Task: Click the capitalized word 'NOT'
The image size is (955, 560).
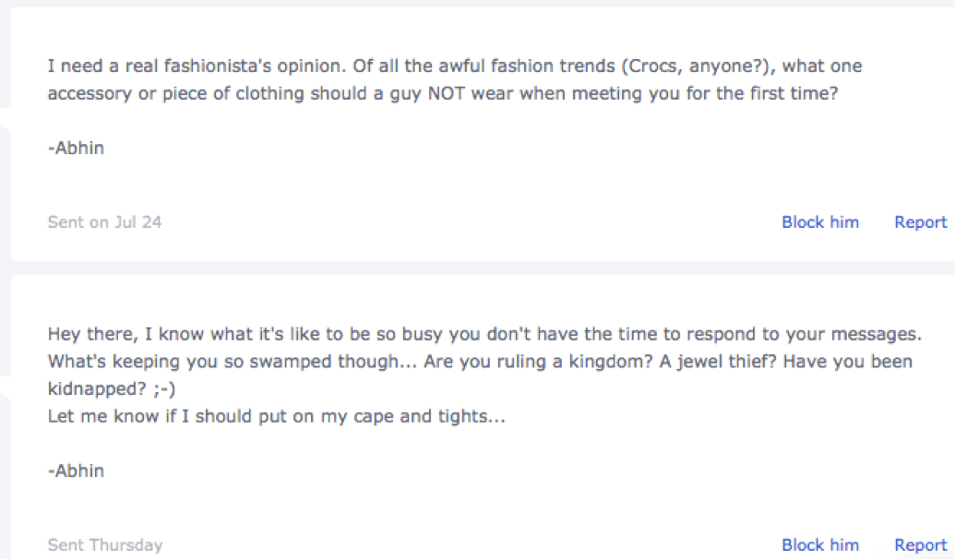Action: pos(447,94)
